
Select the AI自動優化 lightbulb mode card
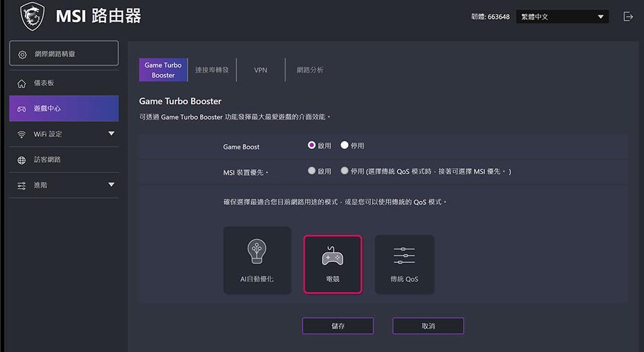click(257, 260)
